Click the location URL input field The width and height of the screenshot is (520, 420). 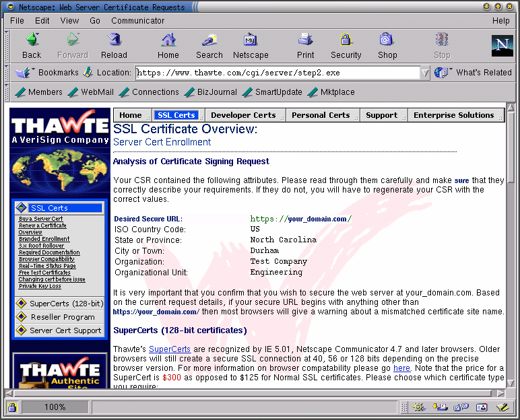(276, 73)
